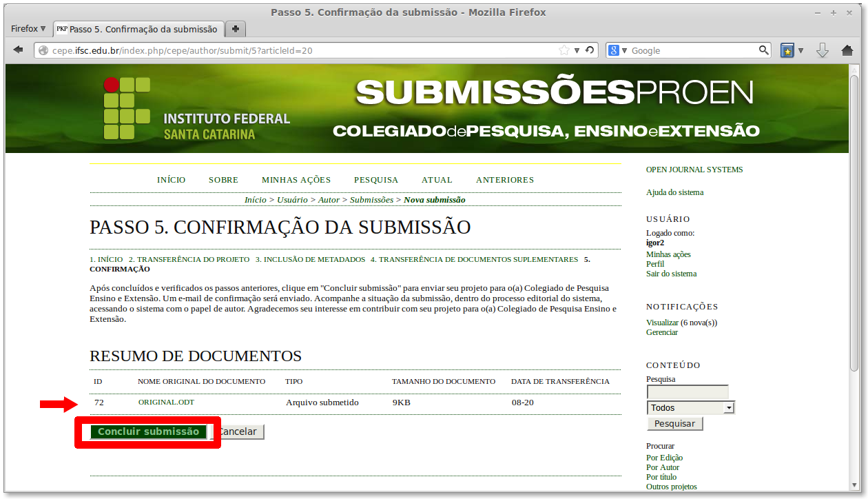Open the Firefox menu dropdown
Screen dimensions: 868x499
(x=26, y=28)
